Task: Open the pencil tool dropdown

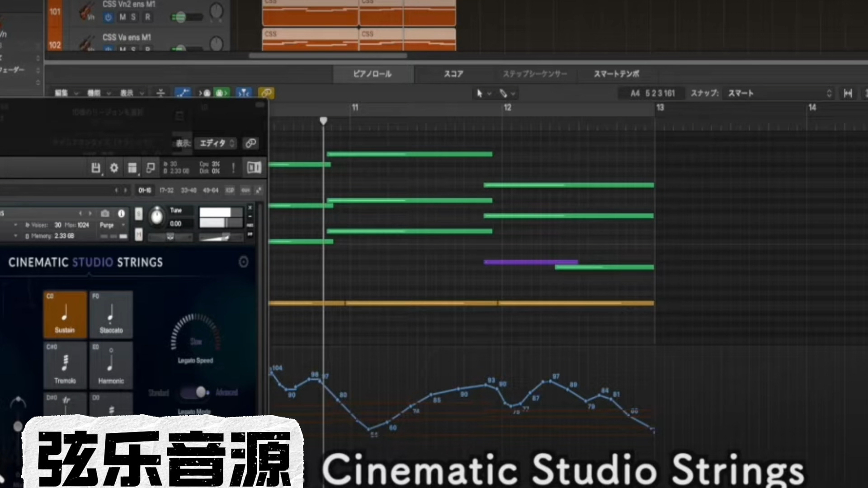Action: tap(507, 93)
